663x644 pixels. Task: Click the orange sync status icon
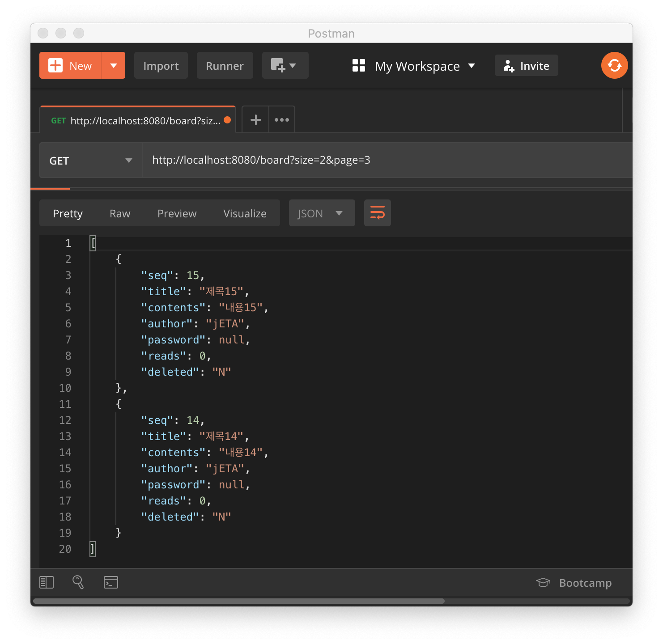tap(614, 65)
